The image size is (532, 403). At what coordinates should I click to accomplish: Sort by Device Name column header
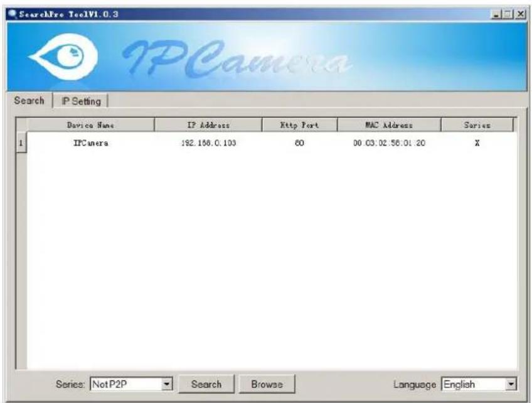coord(90,125)
